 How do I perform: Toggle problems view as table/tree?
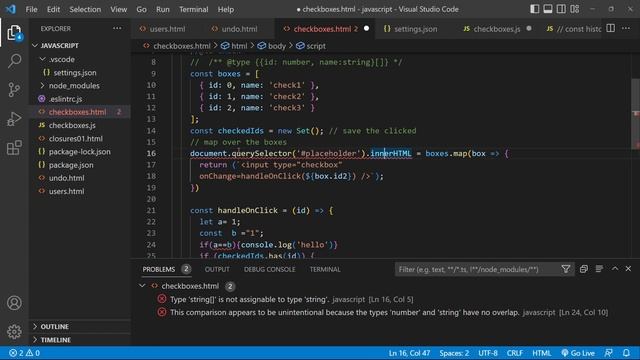tap(599, 269)
